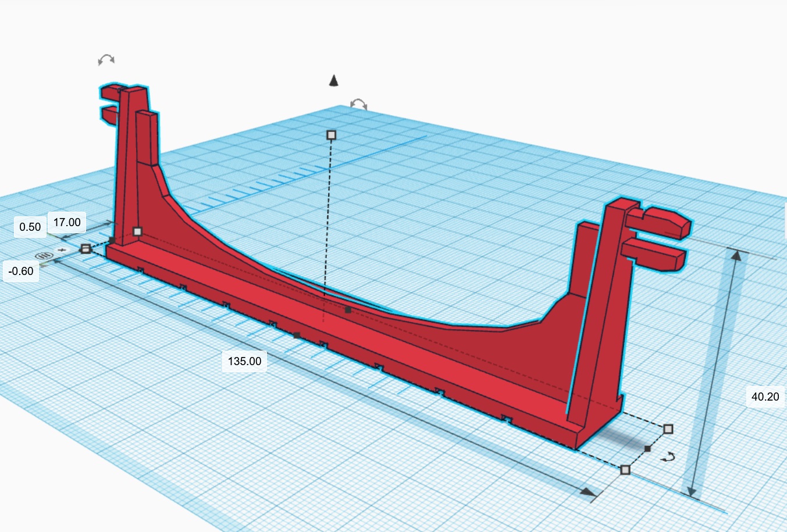Click the white corner handle at the ruler origin
The image size is (787, 532).
86,249
